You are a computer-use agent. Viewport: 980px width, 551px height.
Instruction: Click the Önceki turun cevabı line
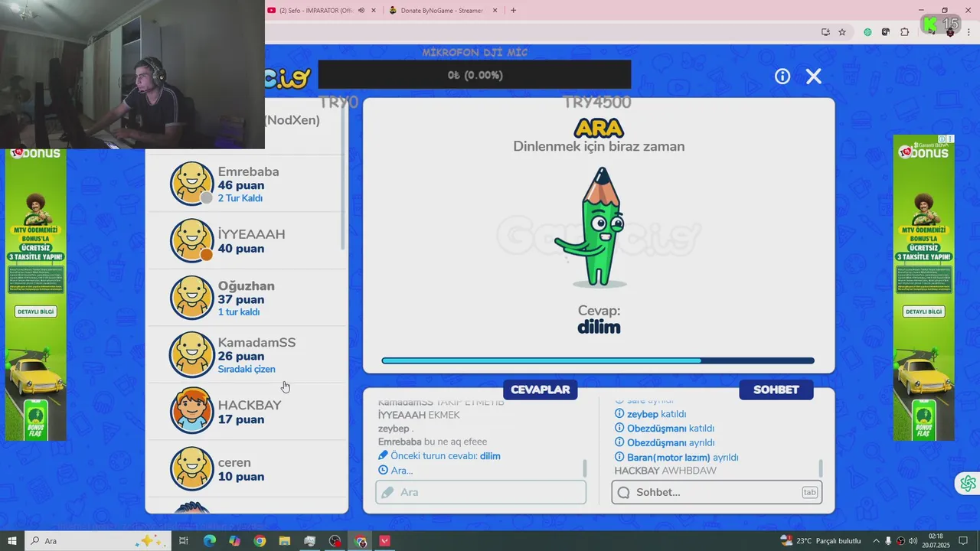pyautogui.click(x=439, y=456)
